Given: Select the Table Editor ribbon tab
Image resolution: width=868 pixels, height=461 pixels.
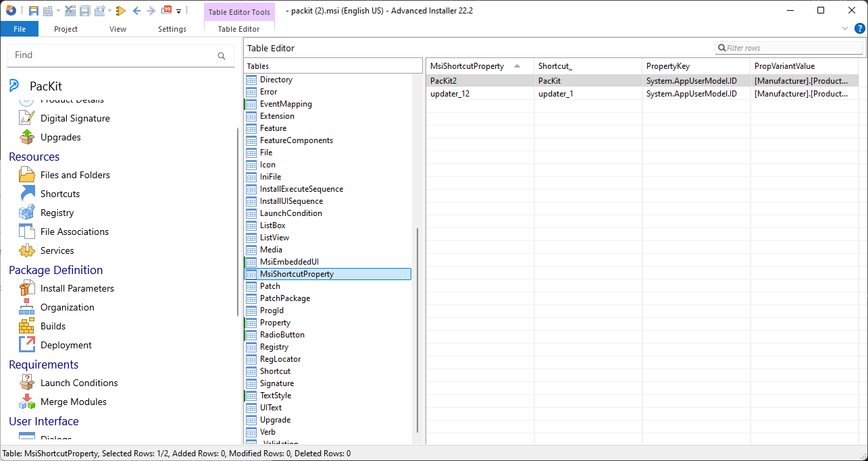Looking at the screenshot, I should click(x=238, y=29).
